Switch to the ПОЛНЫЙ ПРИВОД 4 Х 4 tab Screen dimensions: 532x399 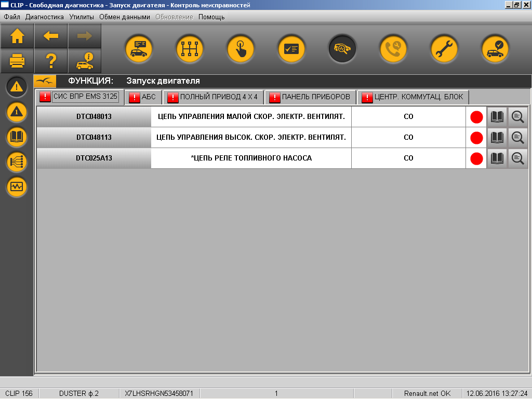click(213, 97)
